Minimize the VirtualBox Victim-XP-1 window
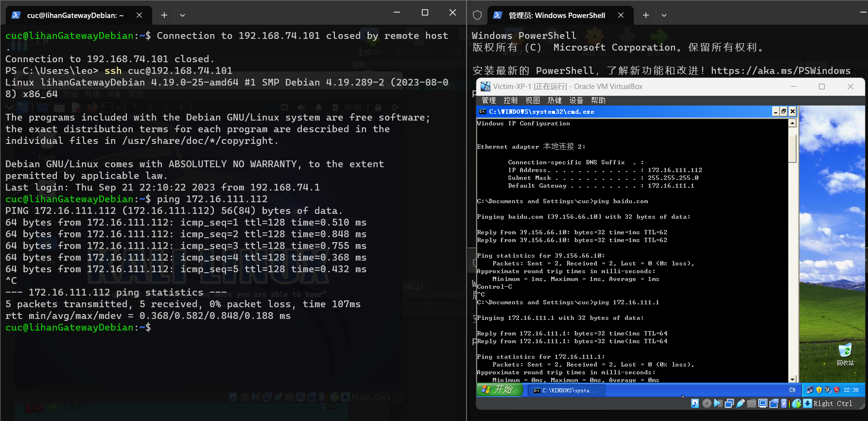This screenshot has width=868, height=421. click(x=794, y=87)
